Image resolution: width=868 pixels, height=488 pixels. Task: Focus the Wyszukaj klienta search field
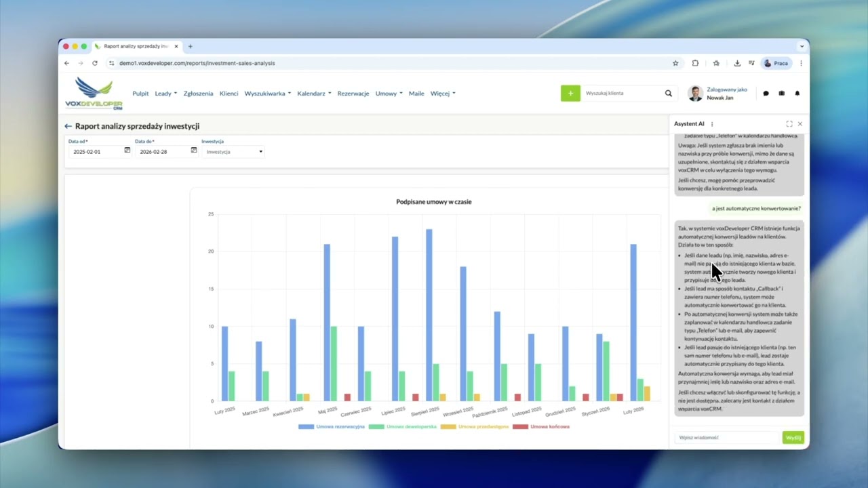(623, 94)
